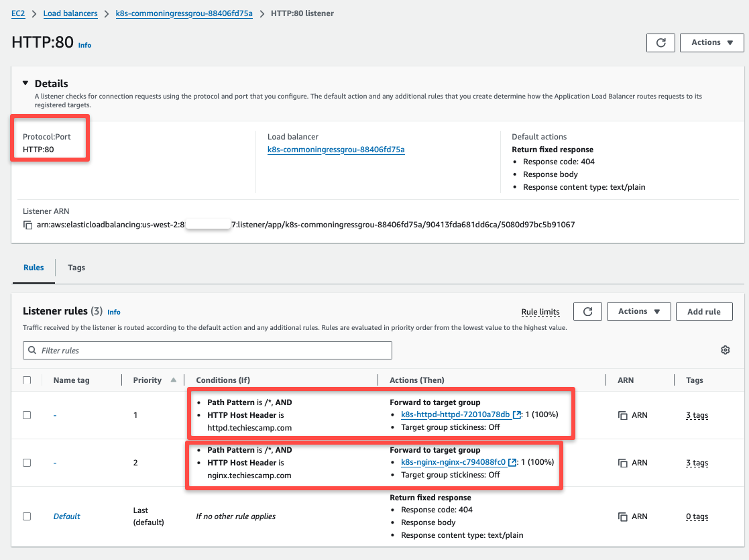Click the refresh icon near Actions button
Viewport: 749px width, 560px height.
coord(660,42)
